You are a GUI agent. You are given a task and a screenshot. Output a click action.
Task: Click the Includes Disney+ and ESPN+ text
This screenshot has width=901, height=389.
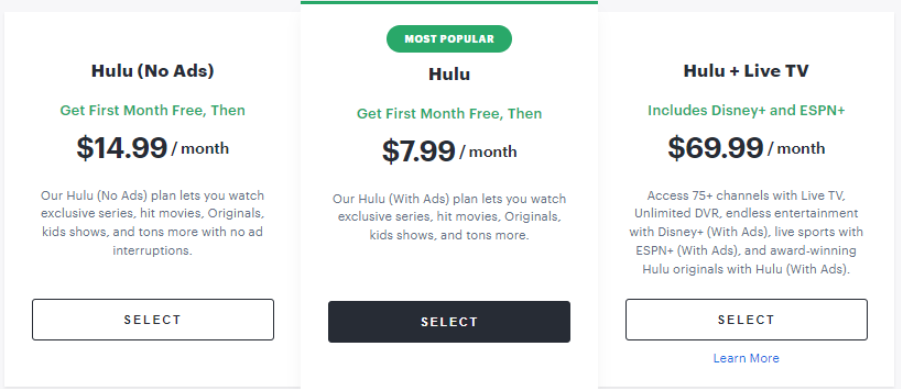pyautogui.click(x=746, y=110)
